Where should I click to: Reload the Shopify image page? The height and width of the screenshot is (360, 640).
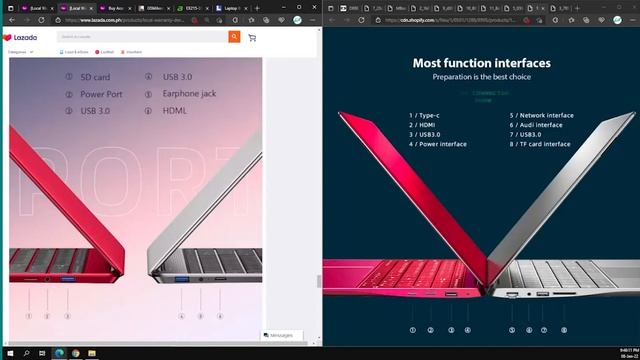(x=362, y=20)
